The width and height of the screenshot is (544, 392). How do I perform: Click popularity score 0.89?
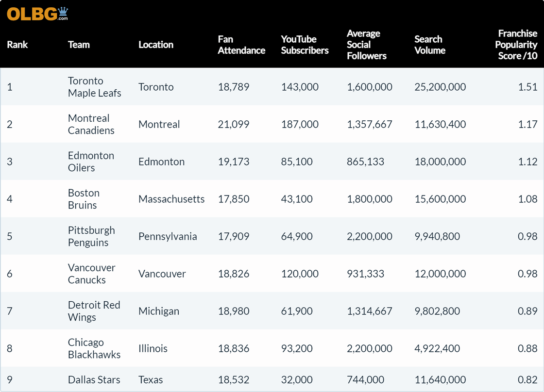[527, 311]
